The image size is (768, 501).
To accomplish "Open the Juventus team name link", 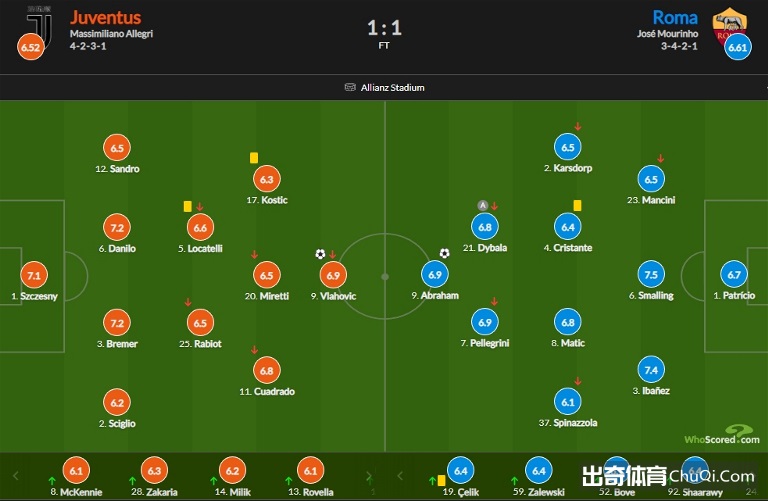I will [x=105, y=18].
